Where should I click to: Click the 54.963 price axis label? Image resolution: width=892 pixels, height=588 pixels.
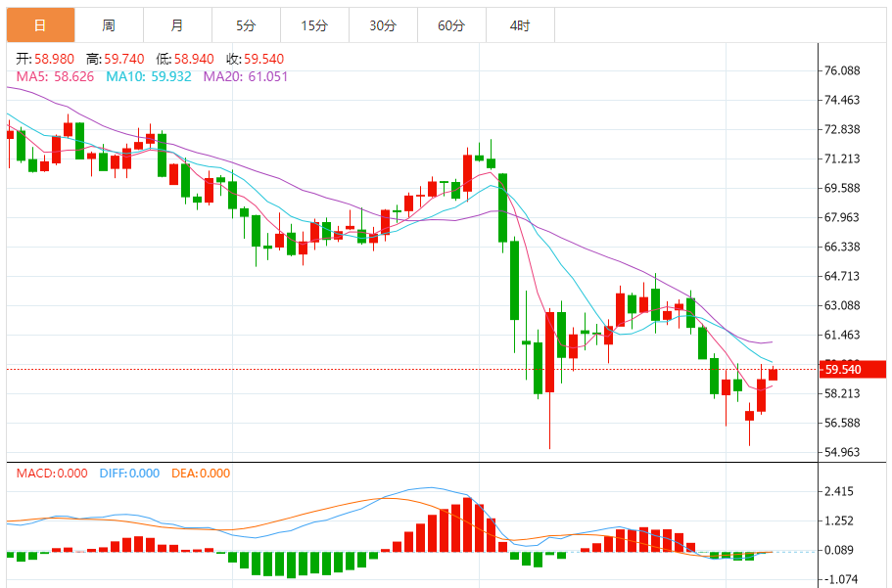click(842, 453)
